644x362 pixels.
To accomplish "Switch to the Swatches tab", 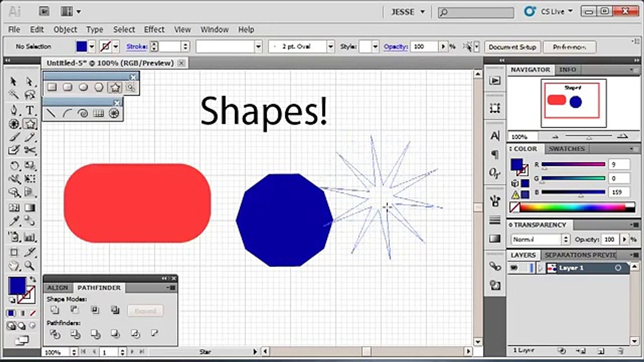I will tap(567, 149).
